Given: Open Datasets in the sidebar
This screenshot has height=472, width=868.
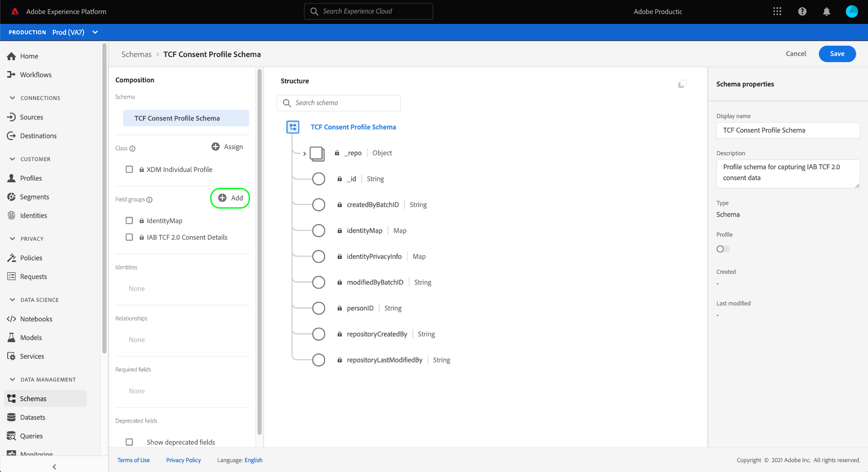Looking at the screenshot, I should pos(33,417).
